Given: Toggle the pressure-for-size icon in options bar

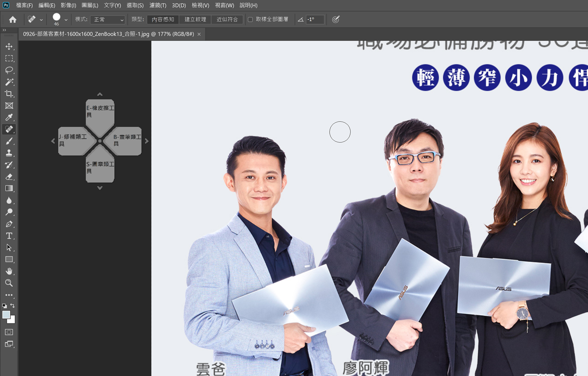Looking at the screenshot, I should (336, 19).
